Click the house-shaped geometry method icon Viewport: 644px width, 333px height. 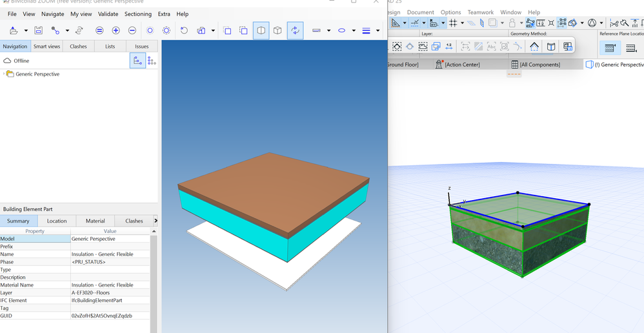pyautogui.click(x=534, y=46)
